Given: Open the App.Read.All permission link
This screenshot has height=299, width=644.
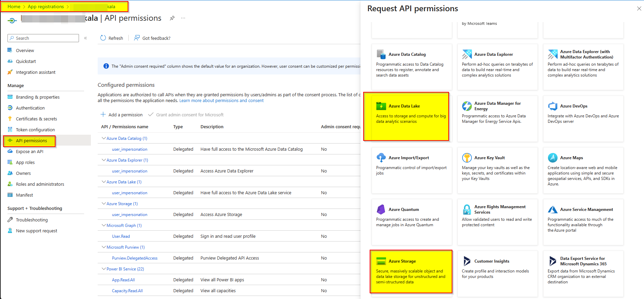Looking at the screenshot, I should 123,280.
